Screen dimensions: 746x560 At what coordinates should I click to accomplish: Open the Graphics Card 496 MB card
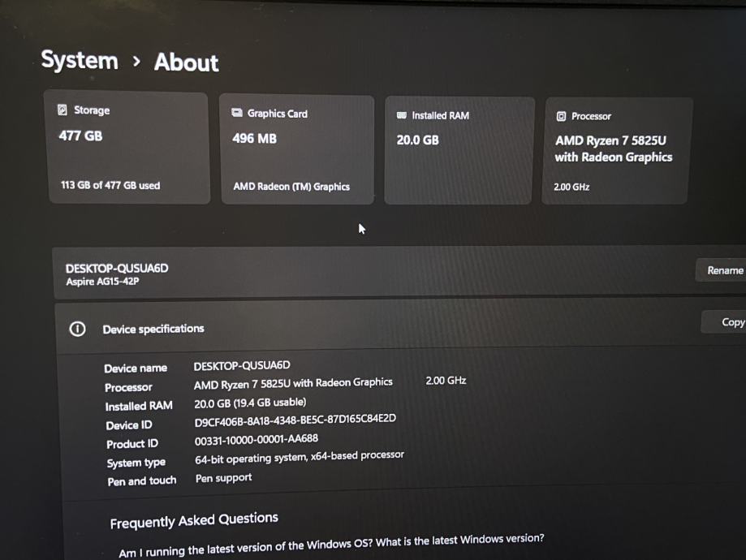(297, 150)
